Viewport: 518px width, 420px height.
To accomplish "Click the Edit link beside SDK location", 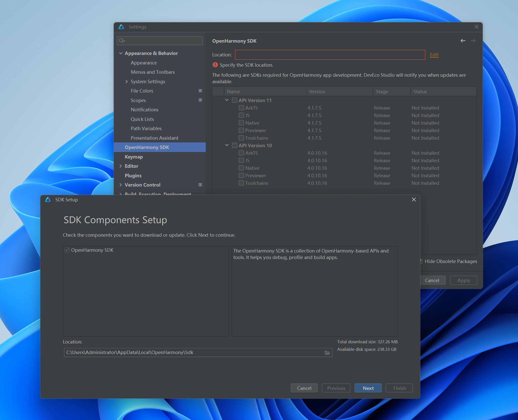I will tap(434, 55).
